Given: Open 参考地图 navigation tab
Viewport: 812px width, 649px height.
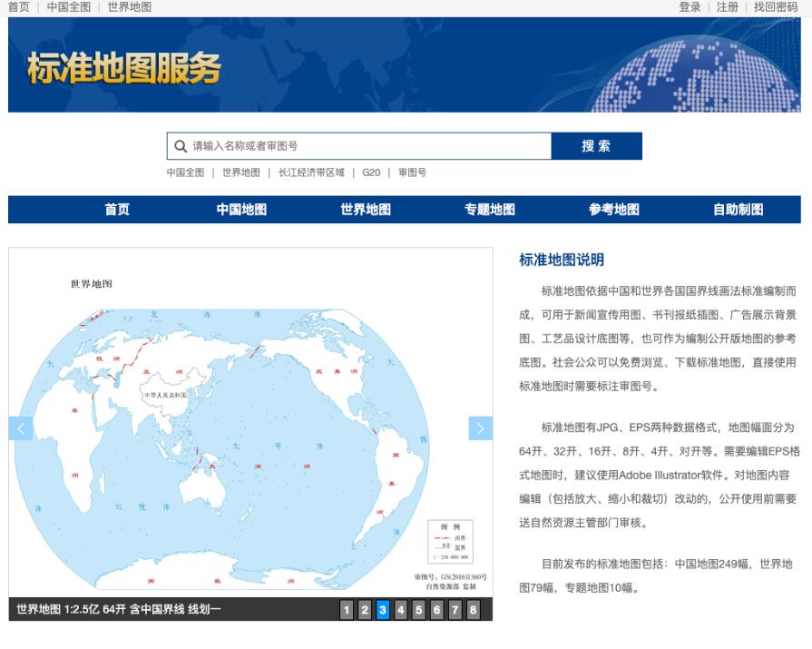Looking at the screenshot, I should [x=614, y=210].
